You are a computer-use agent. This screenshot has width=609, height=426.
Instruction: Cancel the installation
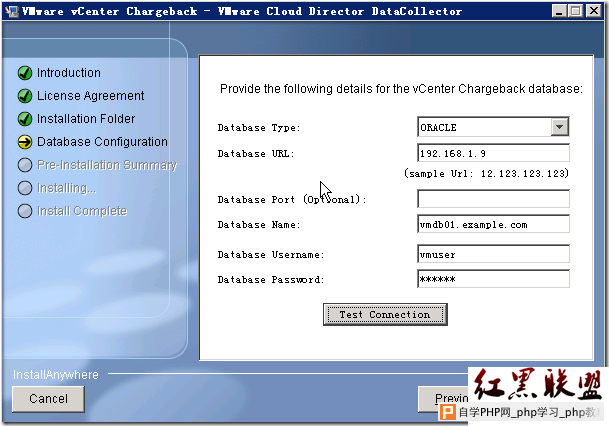(x=48, y=399)
